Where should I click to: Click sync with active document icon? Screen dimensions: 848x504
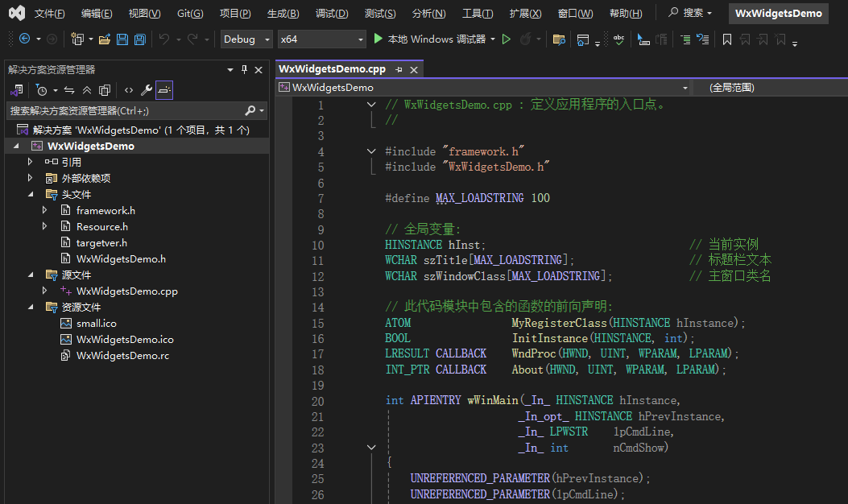[69, 89]
